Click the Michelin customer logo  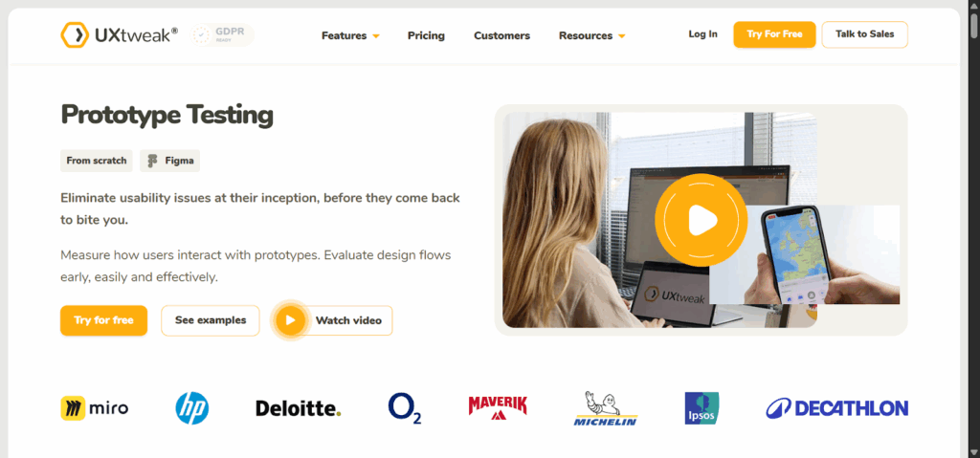[605, 408]
